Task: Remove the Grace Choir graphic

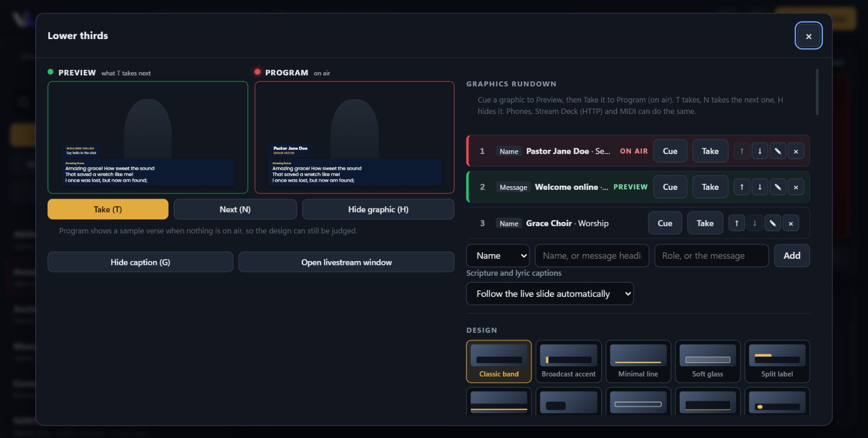Action: click(x=790, y=223)
